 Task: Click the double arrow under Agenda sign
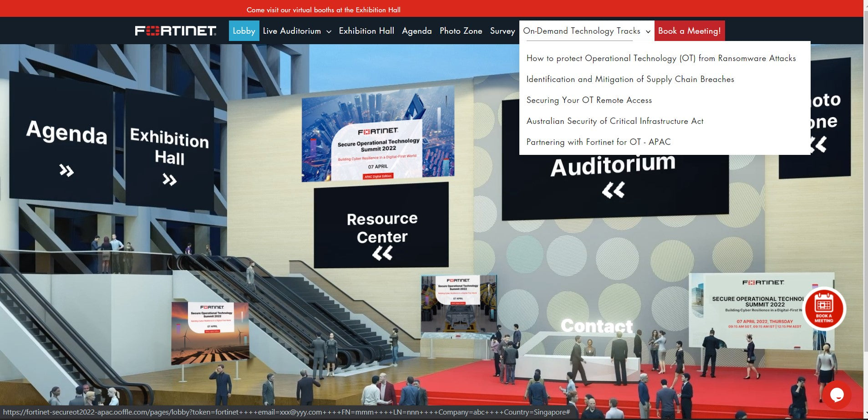(66, 171)
